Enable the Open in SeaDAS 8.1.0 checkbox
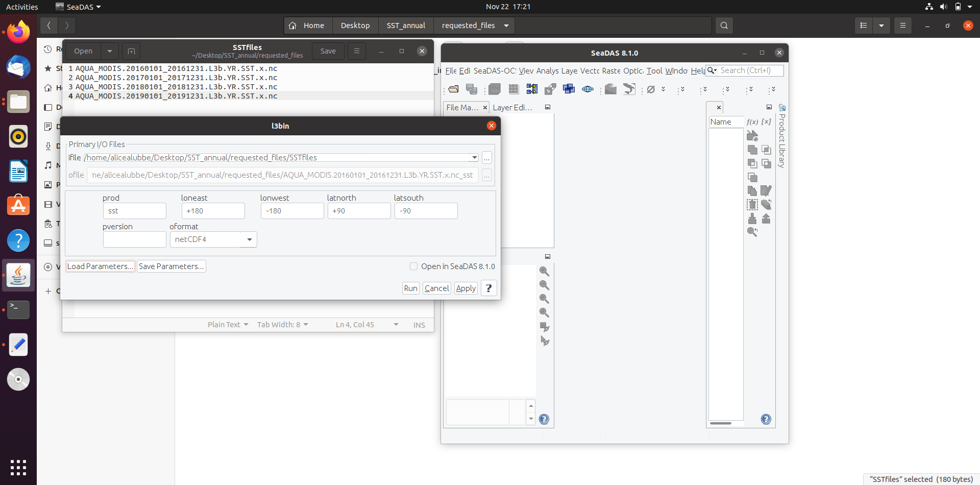 pyautogui.click(x=414, y=266)
